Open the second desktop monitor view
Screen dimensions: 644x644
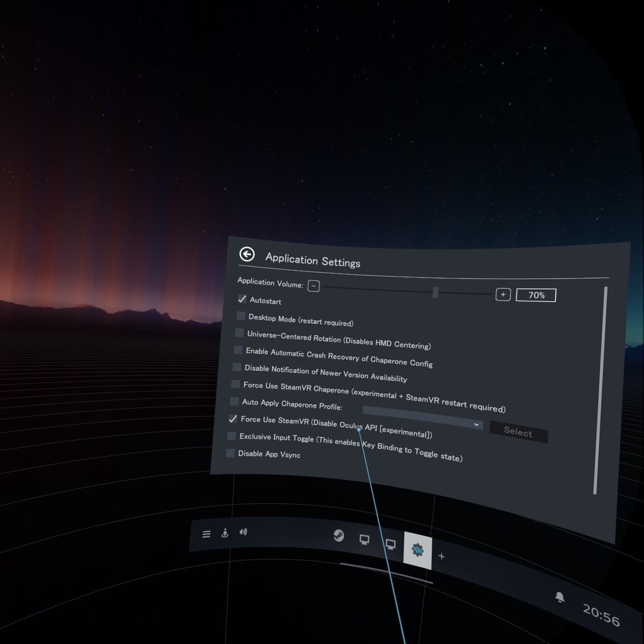pos(391,545)
